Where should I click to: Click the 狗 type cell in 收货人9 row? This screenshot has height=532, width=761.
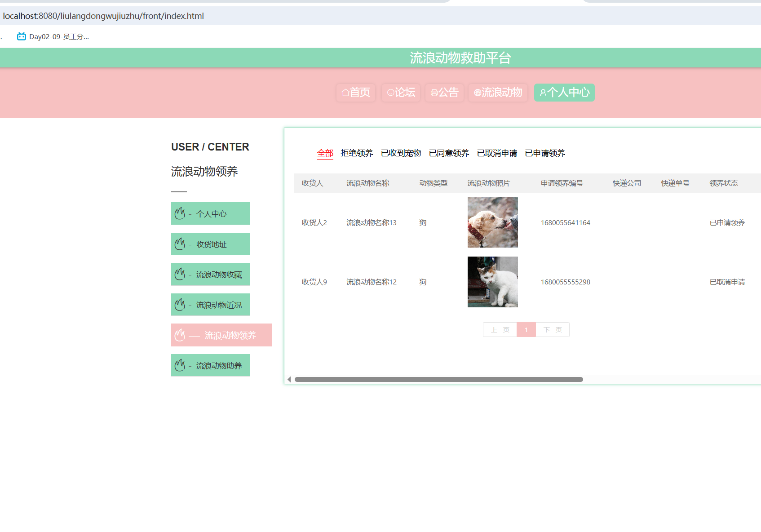[x=423, y=282]
